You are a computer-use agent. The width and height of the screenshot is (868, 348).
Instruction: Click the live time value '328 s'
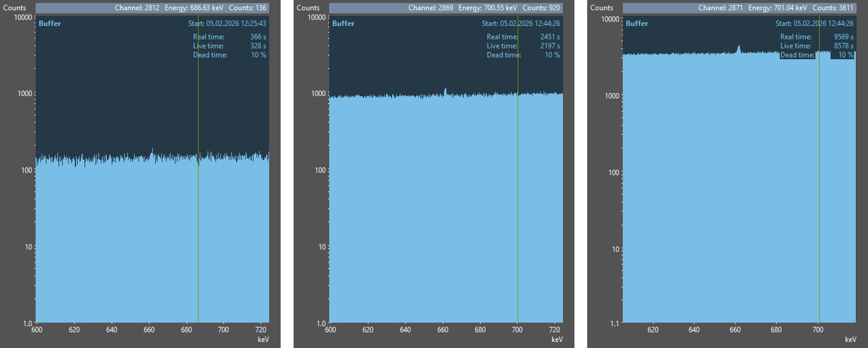258,46
